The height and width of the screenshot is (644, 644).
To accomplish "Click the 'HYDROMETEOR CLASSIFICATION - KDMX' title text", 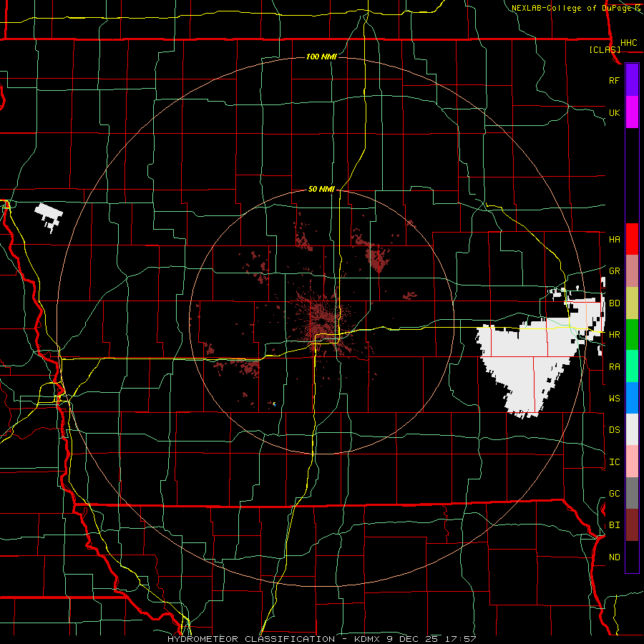I will coord(275,639).
